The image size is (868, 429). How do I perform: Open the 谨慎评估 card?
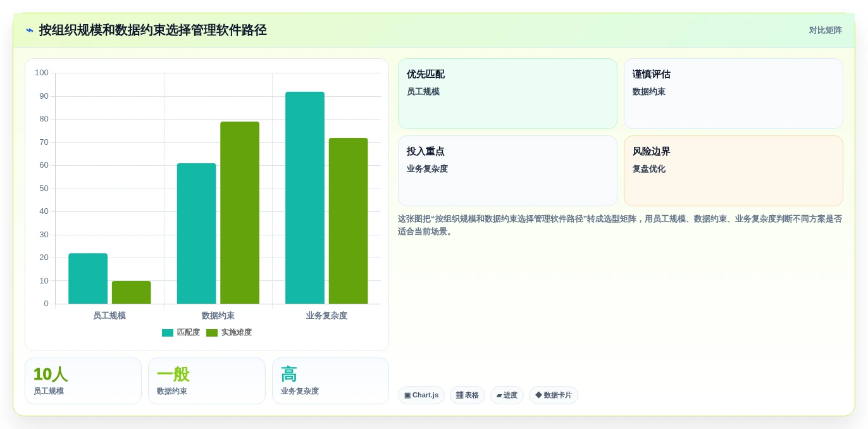[733, 94]
